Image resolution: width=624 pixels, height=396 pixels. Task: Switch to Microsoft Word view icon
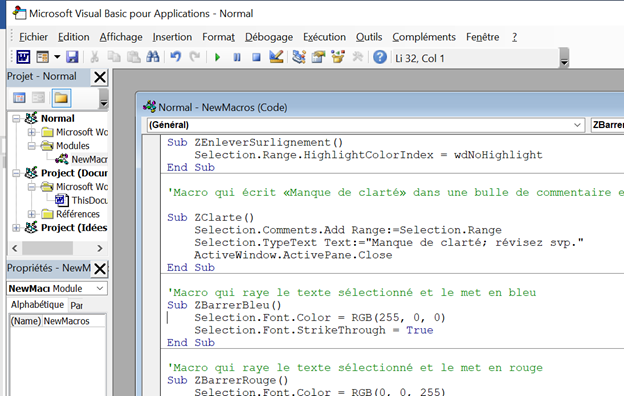23,57
